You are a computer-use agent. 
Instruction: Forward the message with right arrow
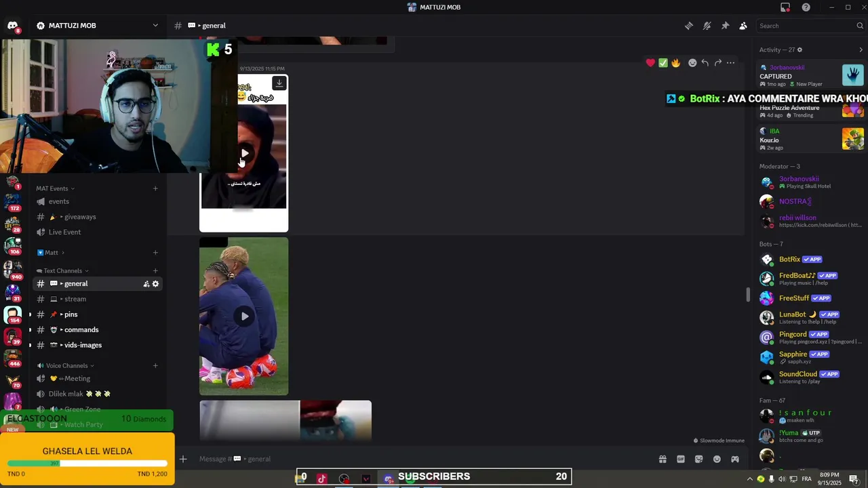[717, 63]
